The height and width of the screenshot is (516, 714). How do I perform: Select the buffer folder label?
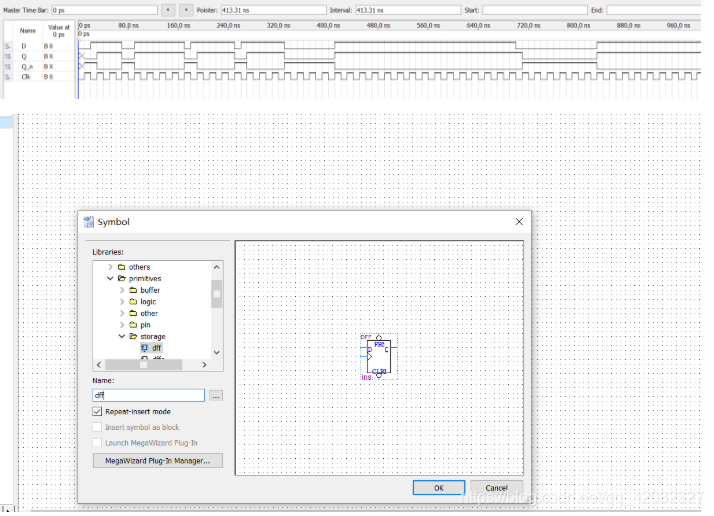click(150, 290)
